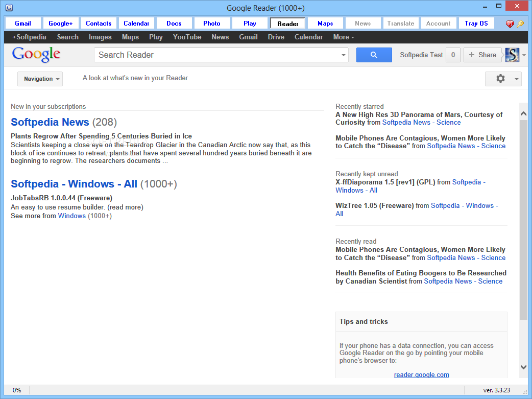Open Gmail in the black bar
The height and width of the screenshot is (399, 532).
(x=248, y=37)
